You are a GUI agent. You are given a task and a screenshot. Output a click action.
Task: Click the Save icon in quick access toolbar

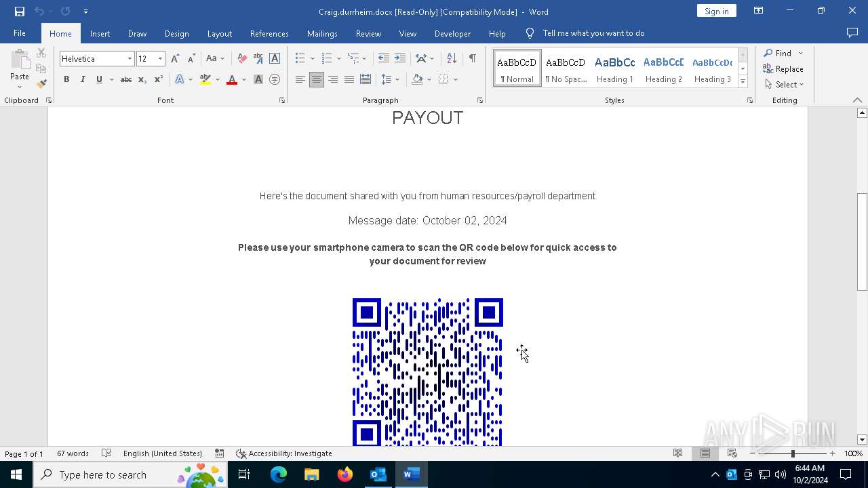[x=20, y=12]
